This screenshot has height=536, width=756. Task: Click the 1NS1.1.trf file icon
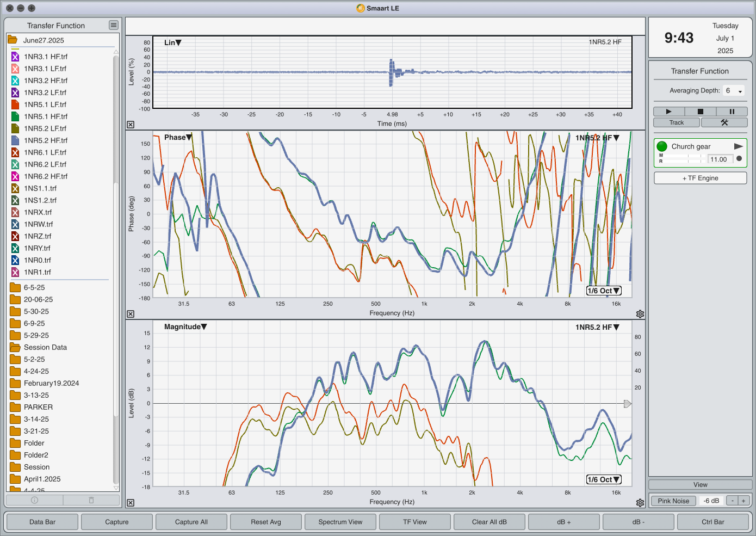15,188
